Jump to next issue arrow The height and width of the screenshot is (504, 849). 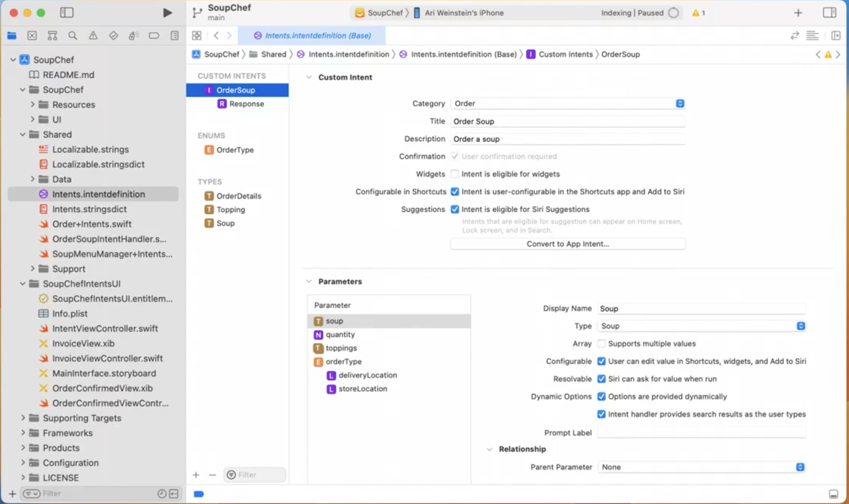click(x=838, y=54)
